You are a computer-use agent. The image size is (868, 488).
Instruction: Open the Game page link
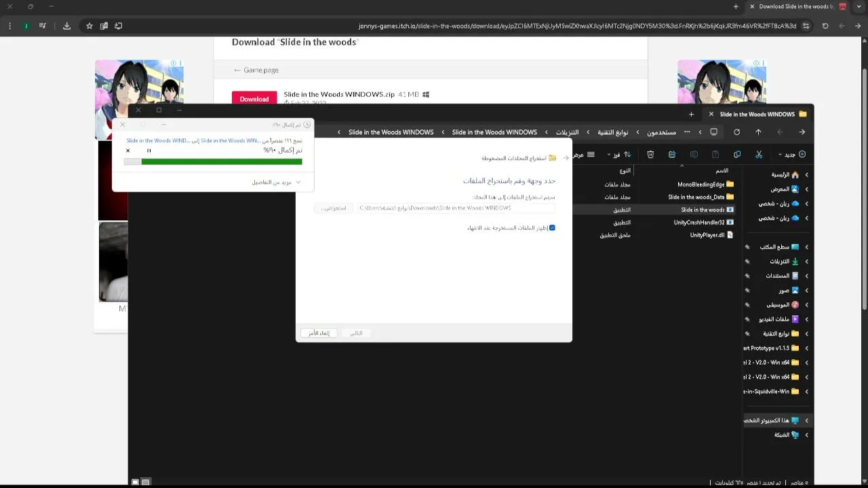[256, 70]
